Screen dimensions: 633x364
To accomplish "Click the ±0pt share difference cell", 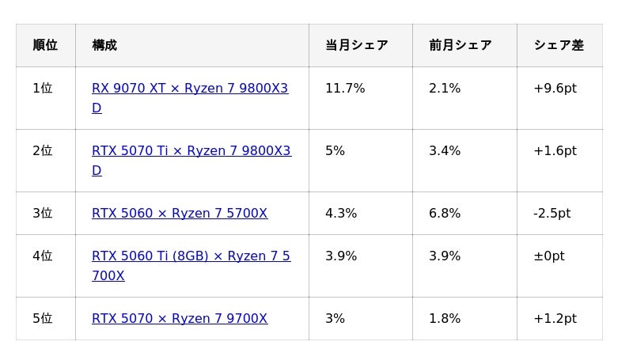I will tap(549, 256).
